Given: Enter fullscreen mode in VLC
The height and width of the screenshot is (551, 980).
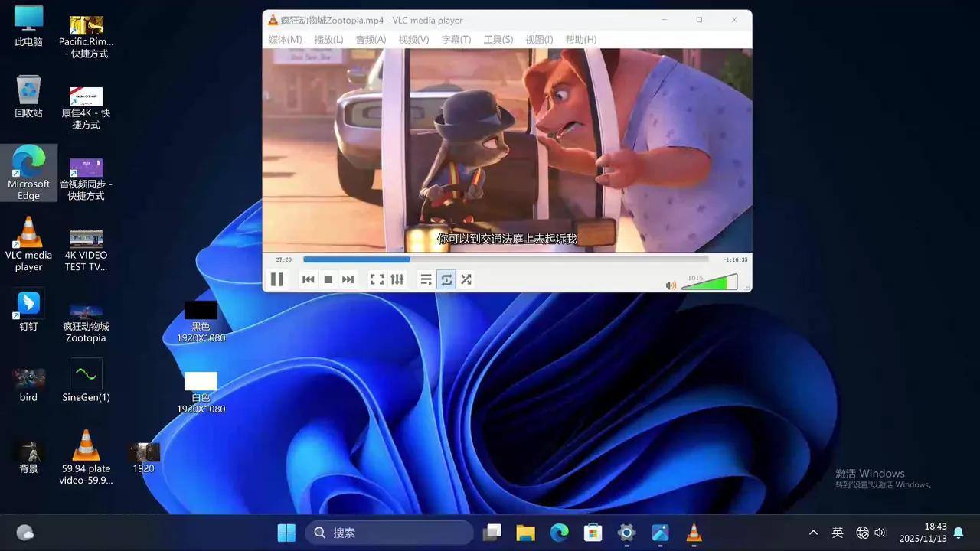Looking at the screenshot, I should coord(377,279).
